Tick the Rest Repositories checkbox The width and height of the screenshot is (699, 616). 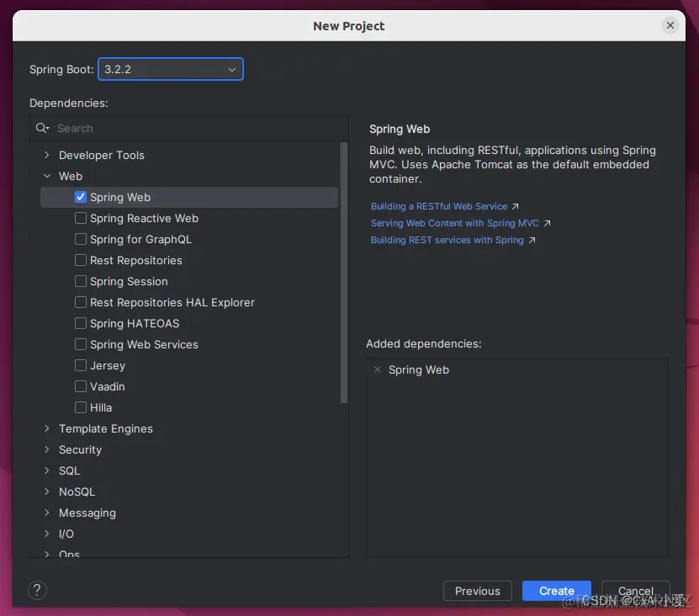[x=81, y=260]
